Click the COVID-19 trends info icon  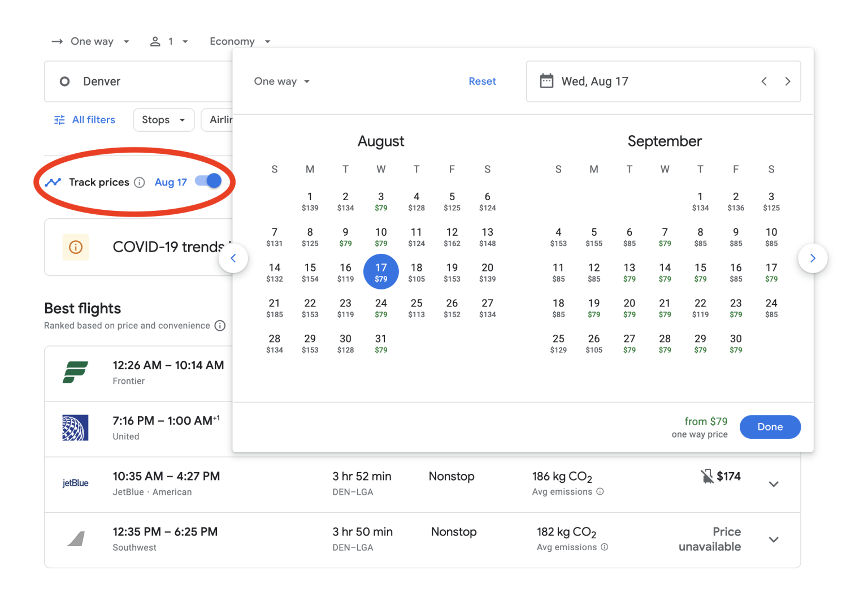pos(76,247)
